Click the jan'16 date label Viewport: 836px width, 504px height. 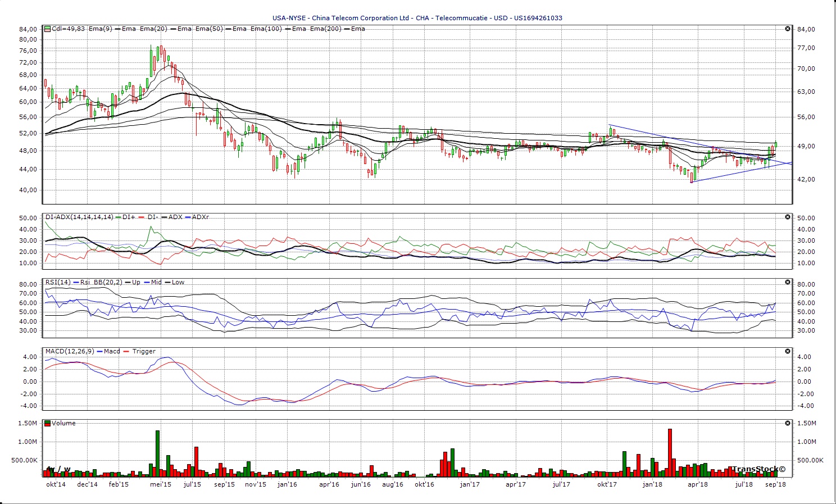pos(287,484)
